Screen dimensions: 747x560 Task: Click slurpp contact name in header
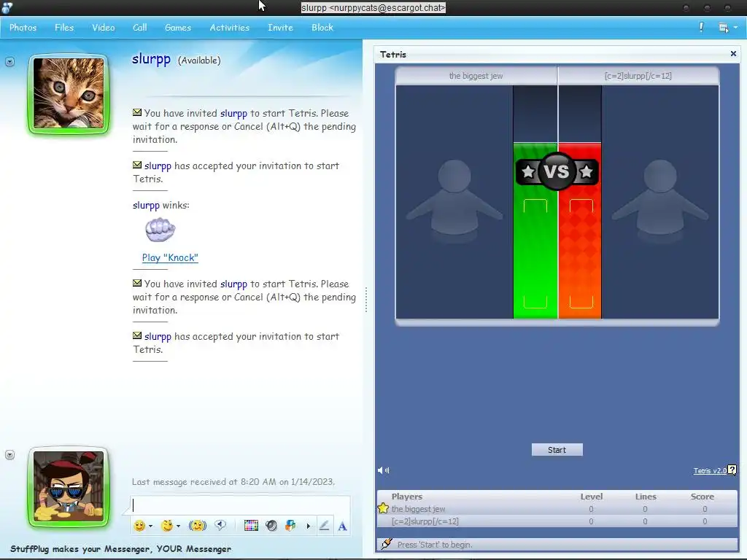[x=151, y=59]
